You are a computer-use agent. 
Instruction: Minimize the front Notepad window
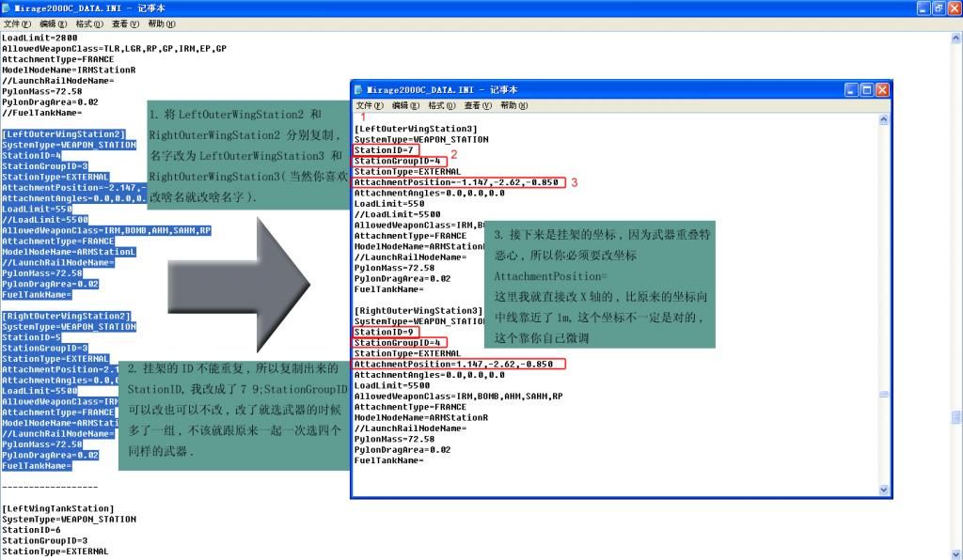[850, 90]
